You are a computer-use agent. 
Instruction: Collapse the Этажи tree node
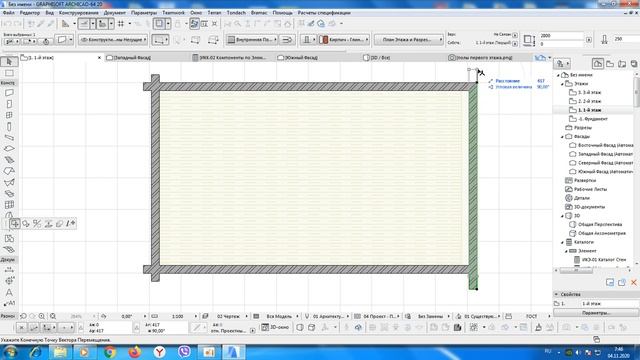click(x=562, y=84)
